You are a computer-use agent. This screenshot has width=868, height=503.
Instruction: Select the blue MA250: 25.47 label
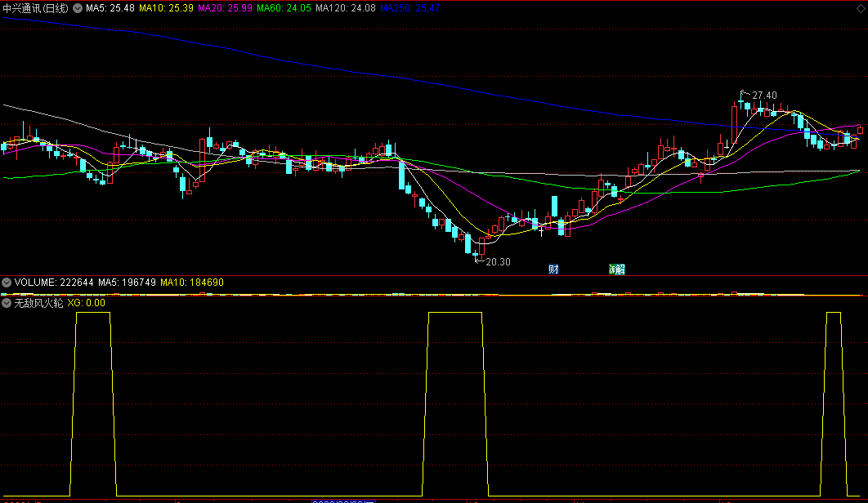tap(409, 8)
